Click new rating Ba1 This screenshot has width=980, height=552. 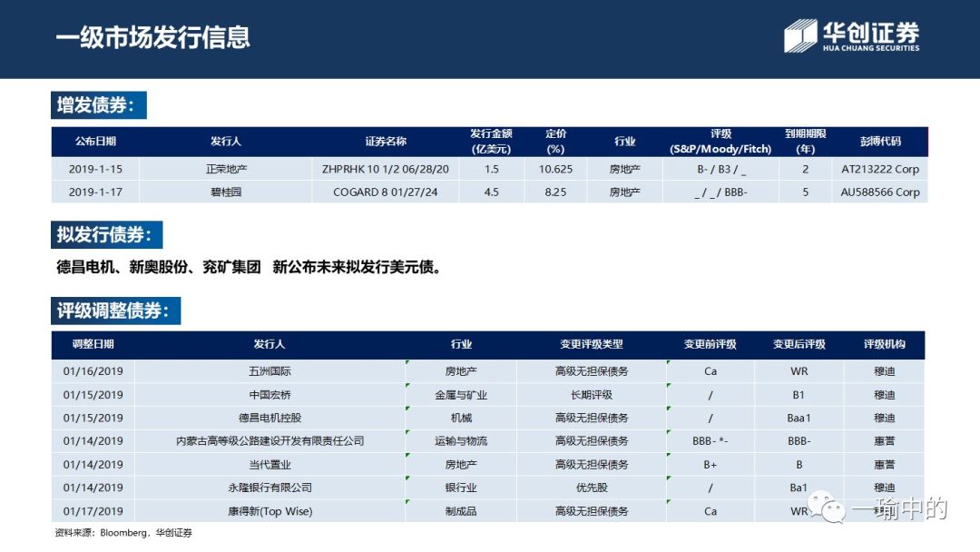click(799, 488)
